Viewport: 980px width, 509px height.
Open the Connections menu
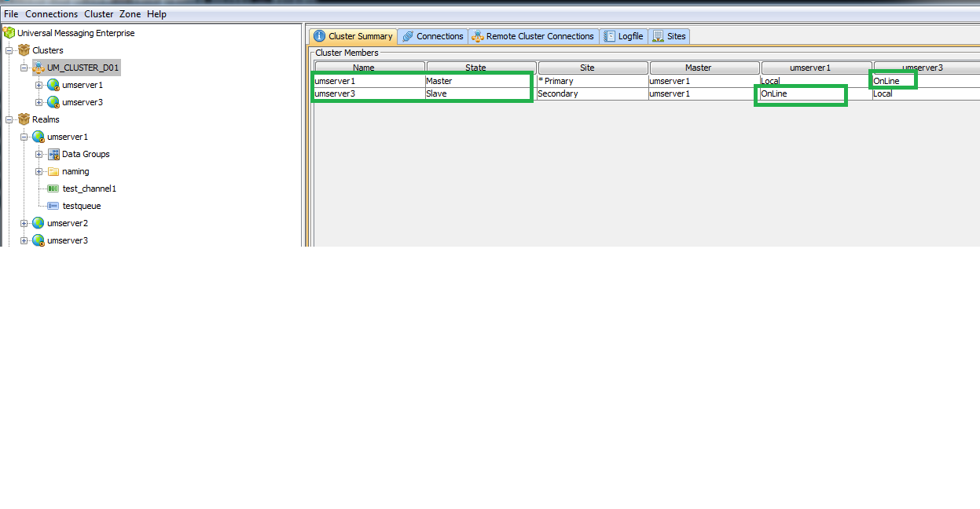pyautogui.click(x=52, y=14)
